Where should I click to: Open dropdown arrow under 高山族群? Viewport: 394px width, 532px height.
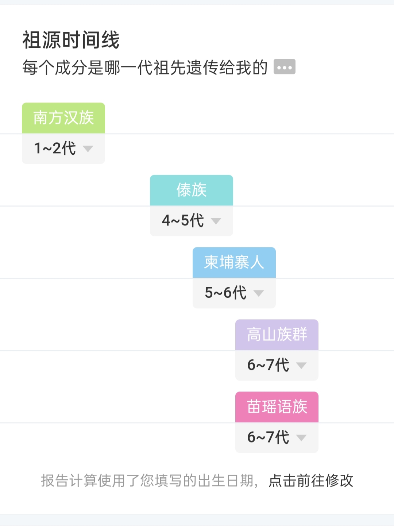(301, 365)
